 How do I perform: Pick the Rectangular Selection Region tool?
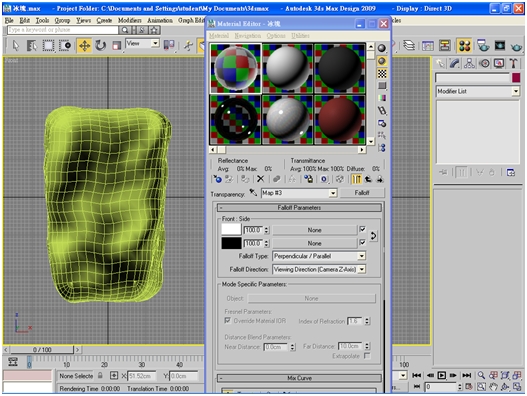(48, 45)
